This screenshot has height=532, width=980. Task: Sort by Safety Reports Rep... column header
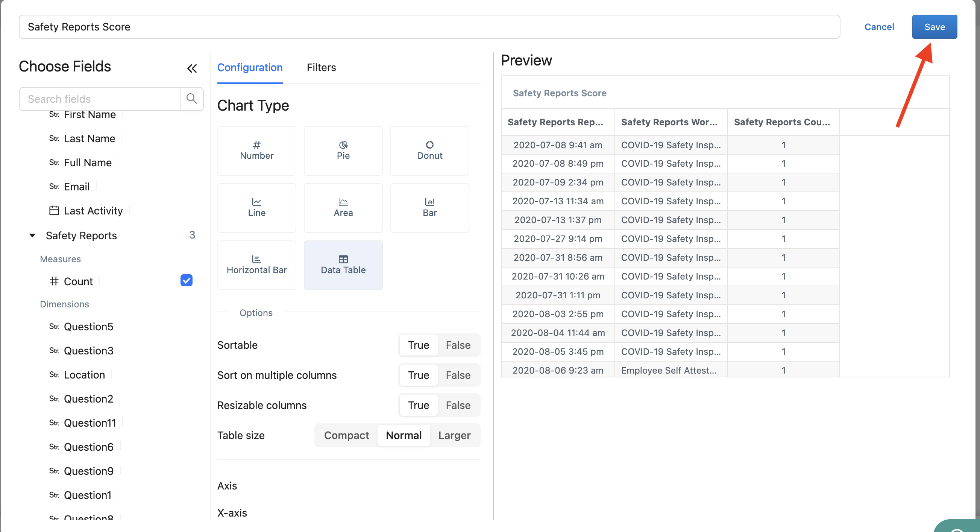(557, 122)
